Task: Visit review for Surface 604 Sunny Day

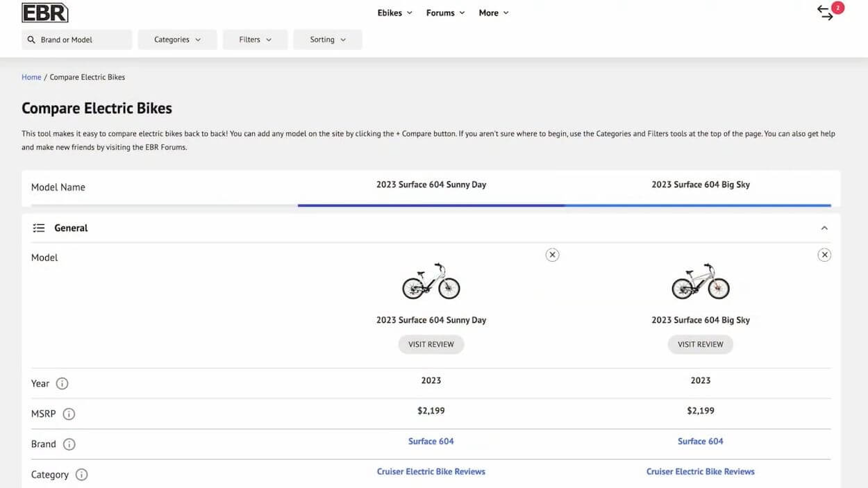Action: [x=431, y=344]
